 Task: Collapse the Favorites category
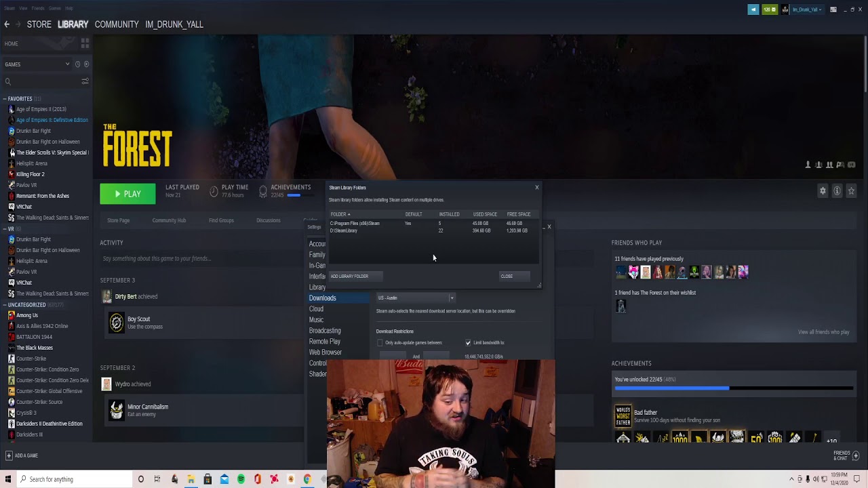[x=5, y=99]
